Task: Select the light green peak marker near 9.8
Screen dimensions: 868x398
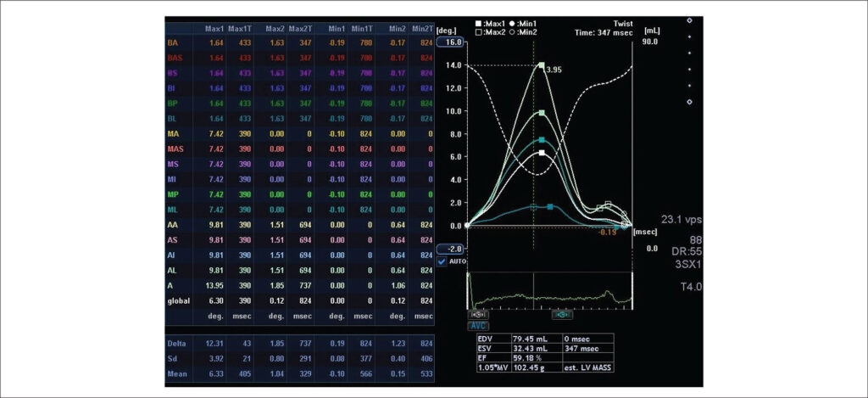Action: pyautogui.click(x=542, y=113)
